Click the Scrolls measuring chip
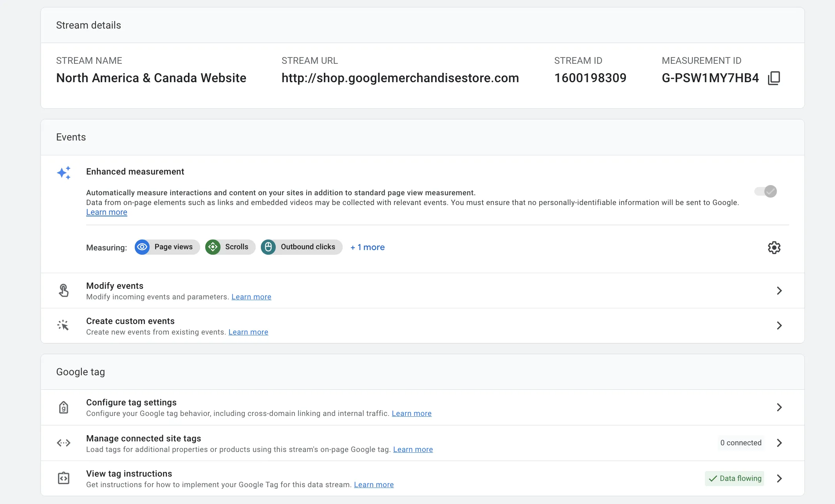Viewport: 835px width, 504px height. [230, 247]
